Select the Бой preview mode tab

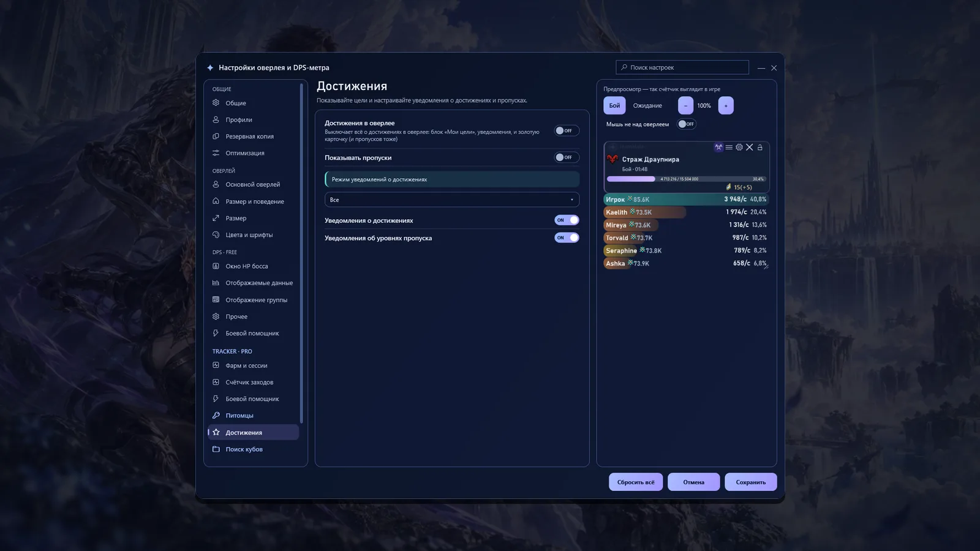pyautogui.click(x=614, y=105)
